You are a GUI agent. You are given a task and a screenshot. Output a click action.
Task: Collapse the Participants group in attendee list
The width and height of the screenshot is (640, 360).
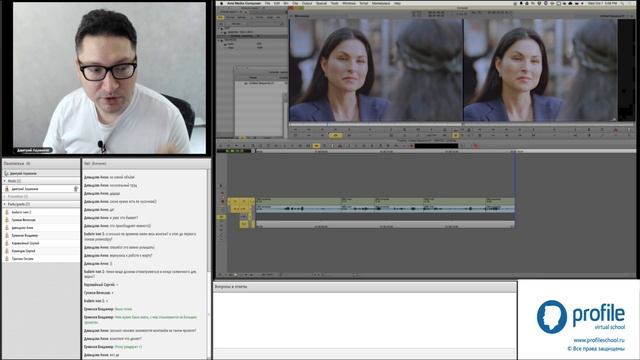5,204
